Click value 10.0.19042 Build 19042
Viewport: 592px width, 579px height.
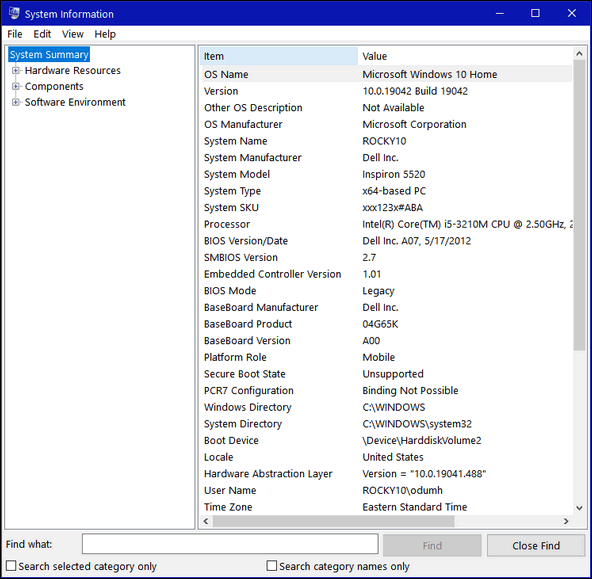pos(415,91)
